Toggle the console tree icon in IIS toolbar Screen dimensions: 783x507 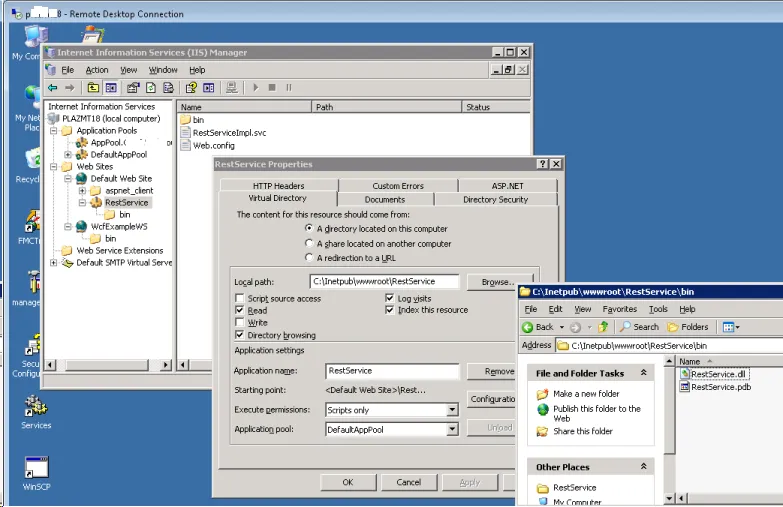click(x=111, y=88)
